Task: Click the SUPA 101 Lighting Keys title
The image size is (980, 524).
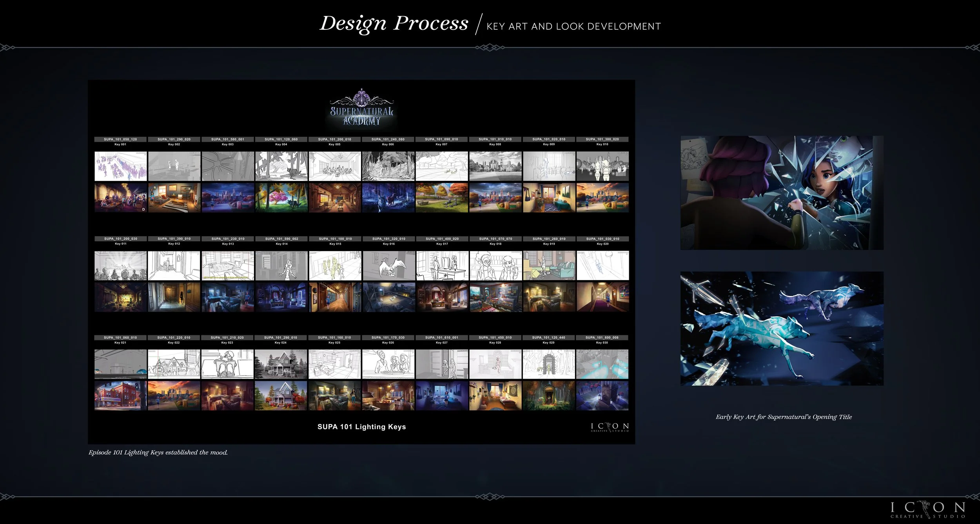Action: coord(361,427)
